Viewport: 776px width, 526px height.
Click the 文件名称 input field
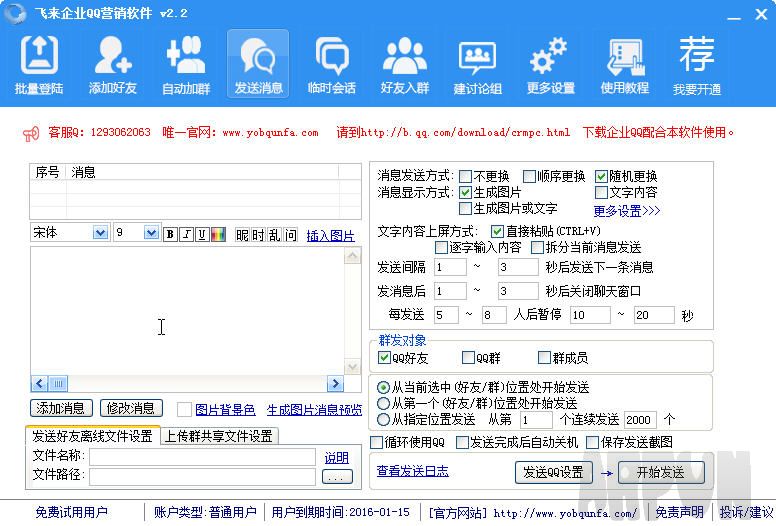tap(202, 457)
